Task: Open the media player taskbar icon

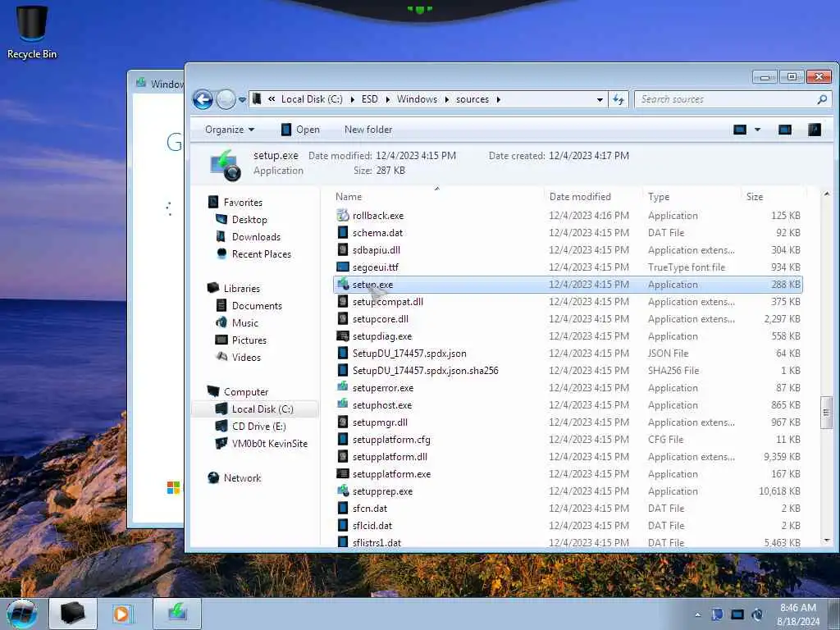Action: click(121, 614)
